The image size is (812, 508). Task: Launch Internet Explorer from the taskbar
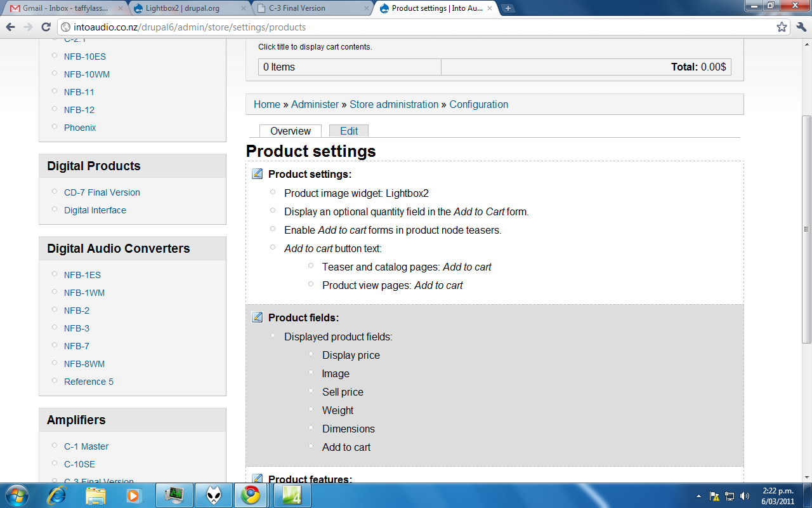pyautogui.click(x=56, y=495)
